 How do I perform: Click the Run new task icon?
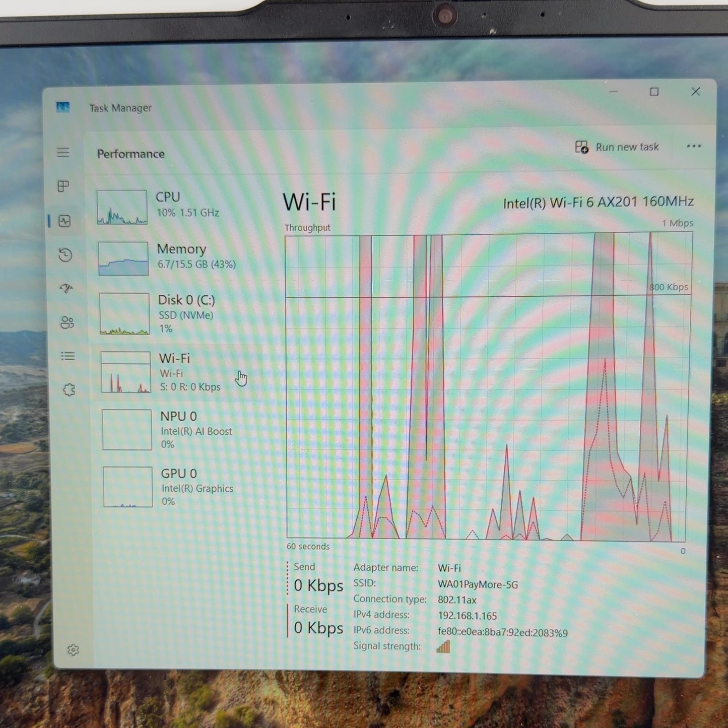click(x=582, y=147)
